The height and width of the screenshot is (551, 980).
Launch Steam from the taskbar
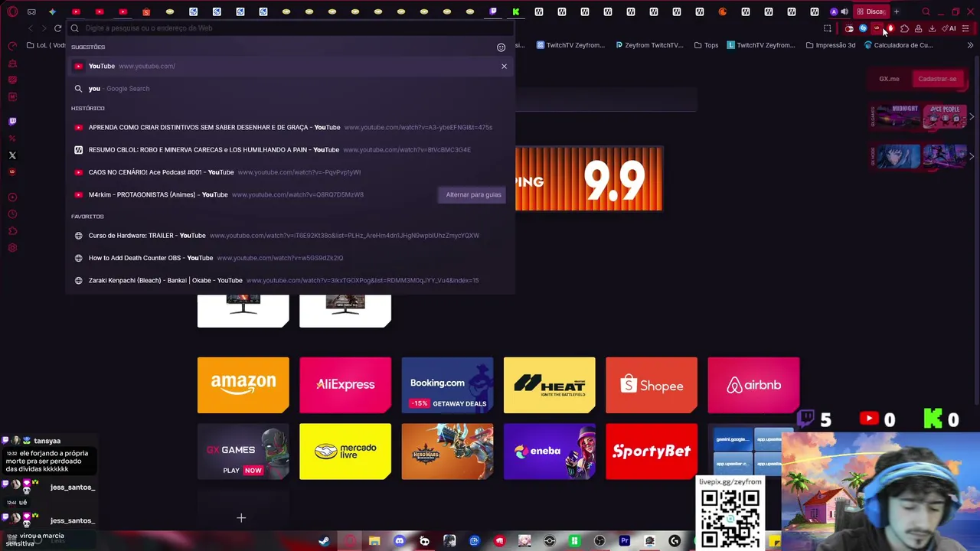point(324,541)
